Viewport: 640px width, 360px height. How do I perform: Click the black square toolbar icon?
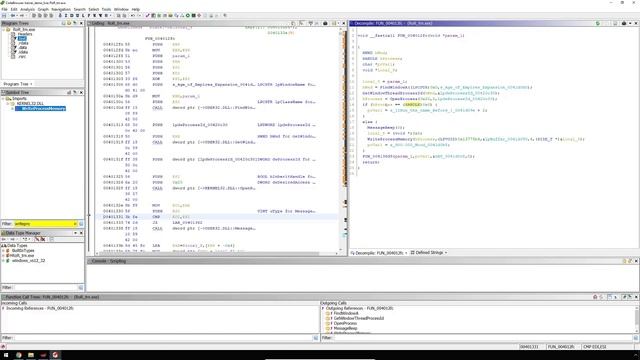tap(193, 16)
